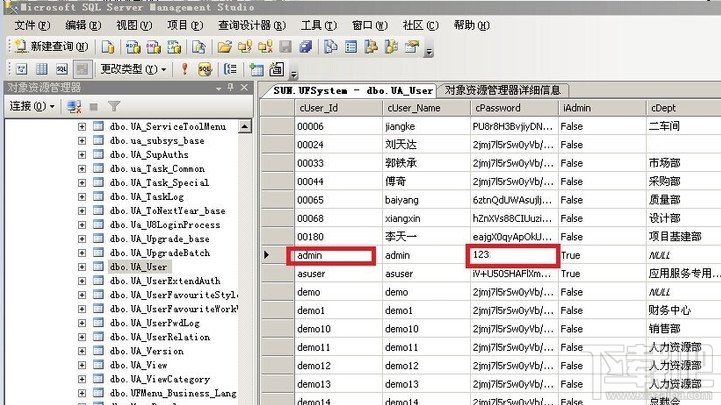Open the 更改类型 change type dropdown
The width and height of the screenshot is (721, 405).
(x=133, y=69)
